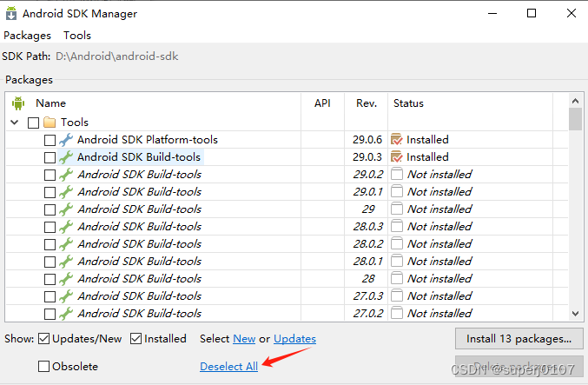Screen dimensions: 588x385
Task: Click the wrench icon for Build-tools 27.0.2
Action: coord(66,314)
